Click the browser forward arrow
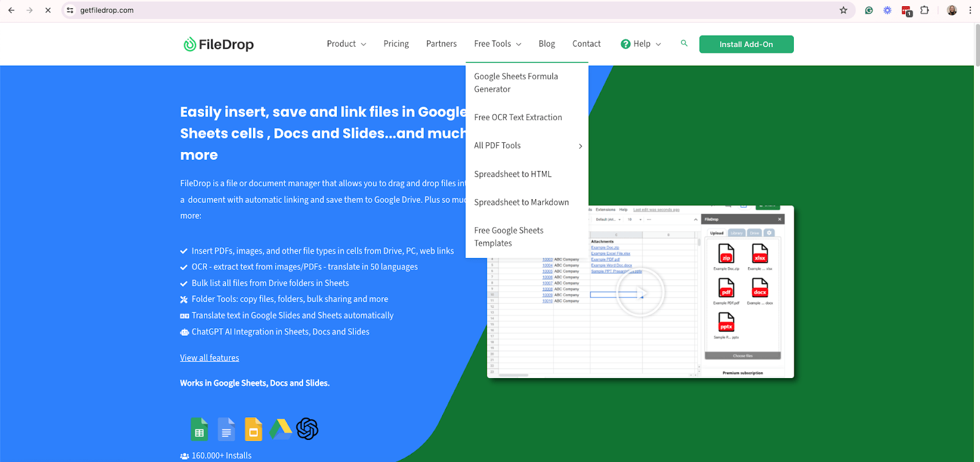This screenshot has height=462, width=980. pyautogui.click(x=29, y=10)
